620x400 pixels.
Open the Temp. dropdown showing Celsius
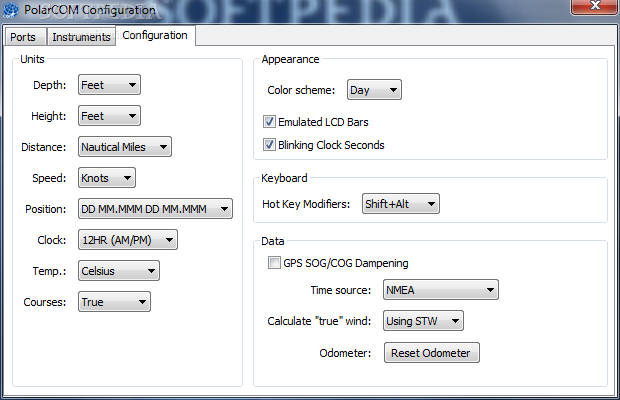119,271
